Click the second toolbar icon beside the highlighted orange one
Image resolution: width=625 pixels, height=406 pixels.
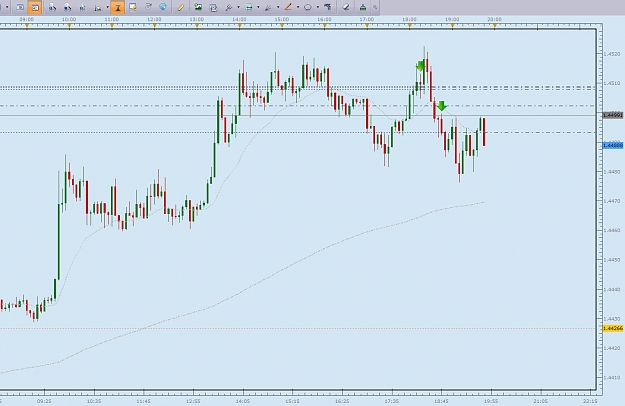[20, 7]
